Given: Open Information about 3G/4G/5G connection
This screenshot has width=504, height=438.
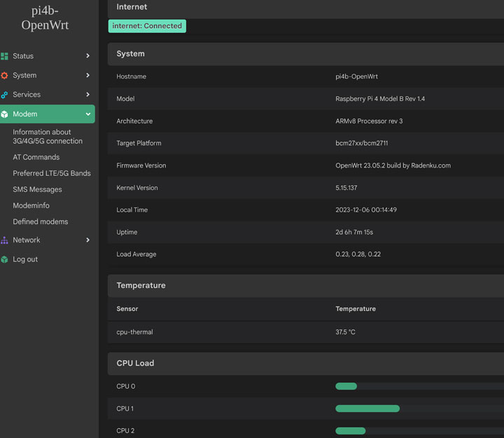Looking at the screenshot, I should 48,137.
